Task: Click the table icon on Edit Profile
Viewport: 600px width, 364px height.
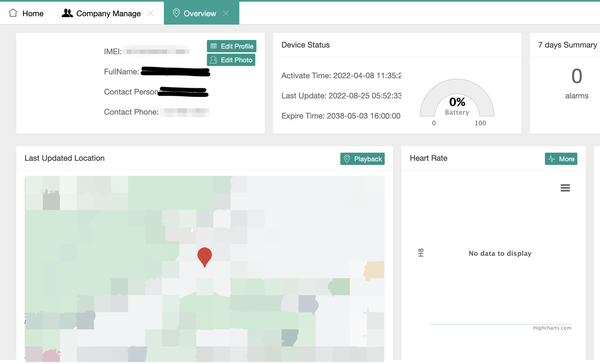Action: pos(214,46)
